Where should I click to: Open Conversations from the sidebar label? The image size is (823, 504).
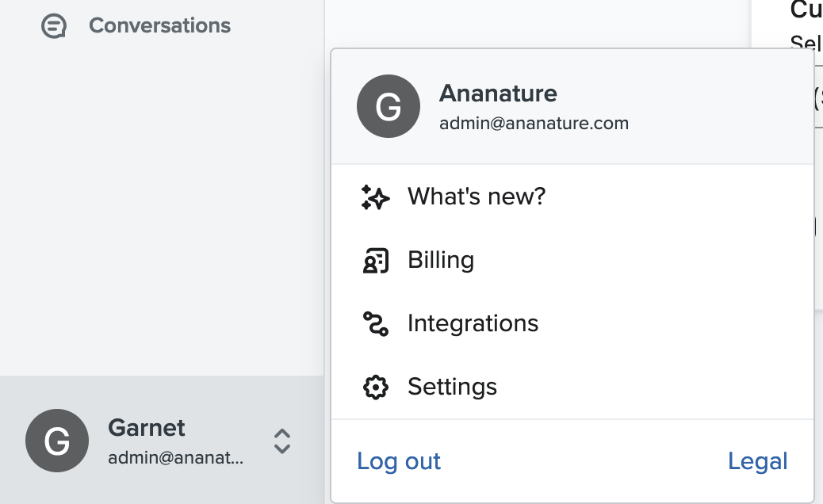(159, 25)
